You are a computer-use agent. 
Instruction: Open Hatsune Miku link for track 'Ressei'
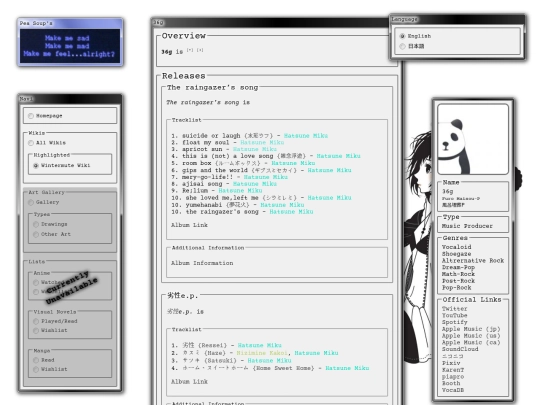260,345
